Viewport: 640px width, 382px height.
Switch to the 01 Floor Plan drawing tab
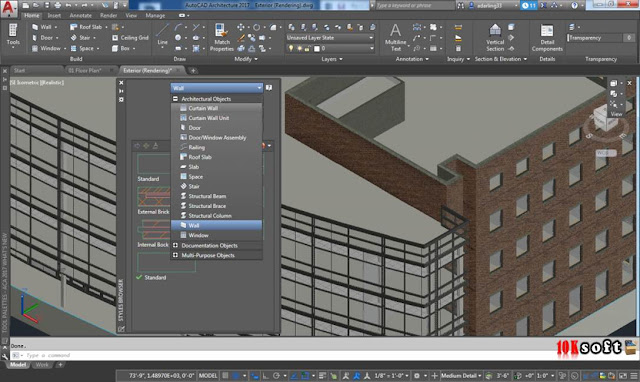pyautogui.click(x=85, y=71)
